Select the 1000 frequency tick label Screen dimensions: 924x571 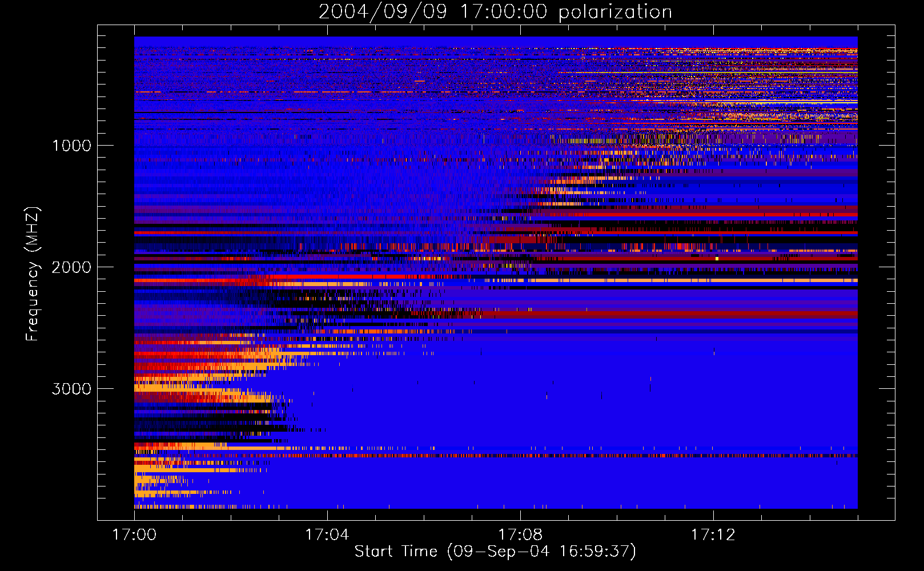(71, 146)
